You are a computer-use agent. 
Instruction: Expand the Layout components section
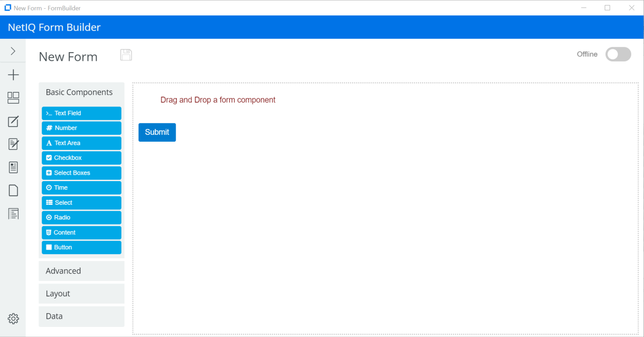[81, 294]
